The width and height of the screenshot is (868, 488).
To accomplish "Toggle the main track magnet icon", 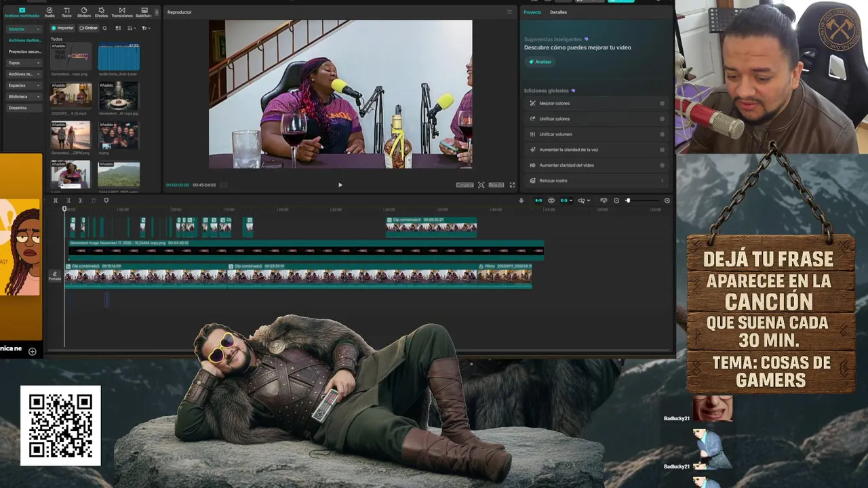I will (x=538, y=201).
